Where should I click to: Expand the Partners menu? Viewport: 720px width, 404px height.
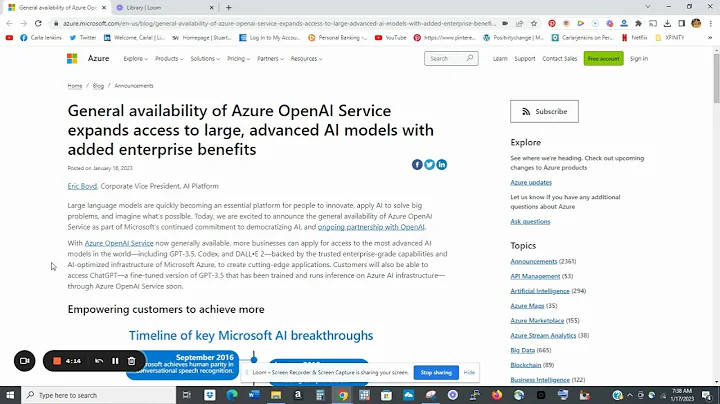[x=270, y=59]
